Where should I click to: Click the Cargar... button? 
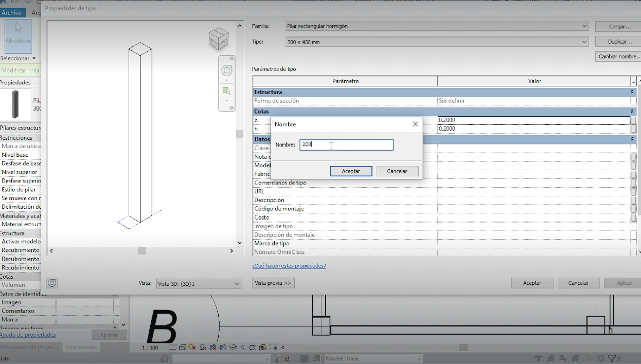pos(619,26)
